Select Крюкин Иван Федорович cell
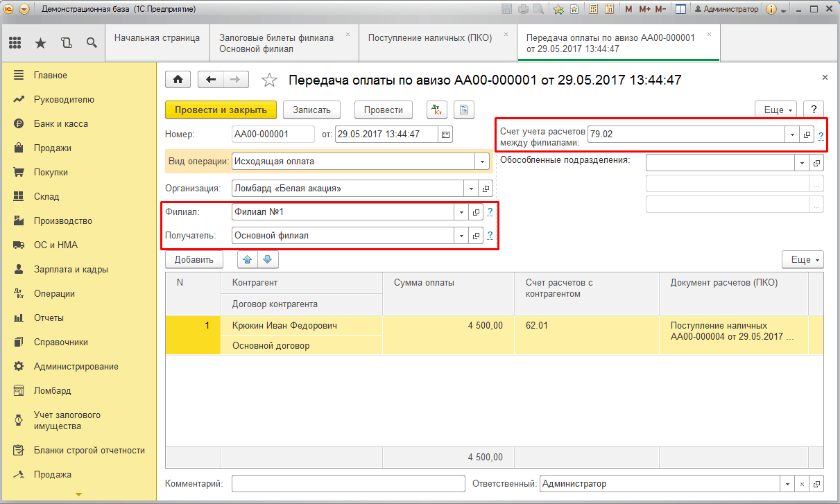840x504 pixels. [x=302, y=325]
